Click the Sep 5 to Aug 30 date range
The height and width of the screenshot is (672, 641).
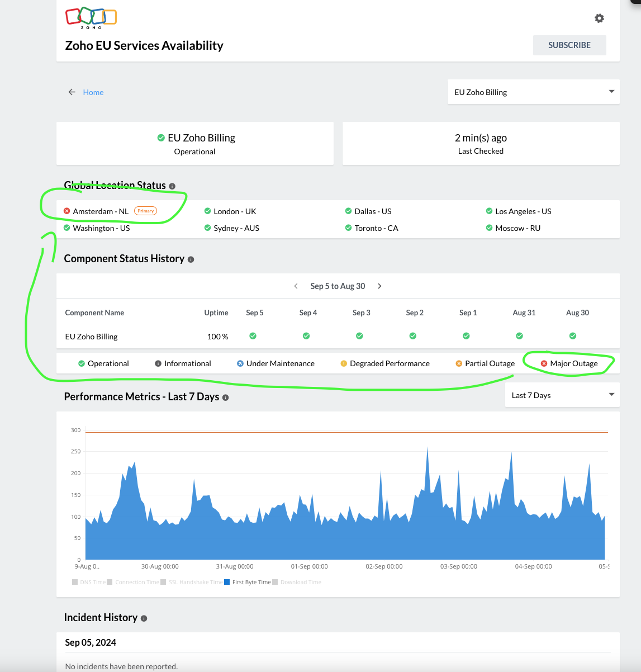(338, 286)
